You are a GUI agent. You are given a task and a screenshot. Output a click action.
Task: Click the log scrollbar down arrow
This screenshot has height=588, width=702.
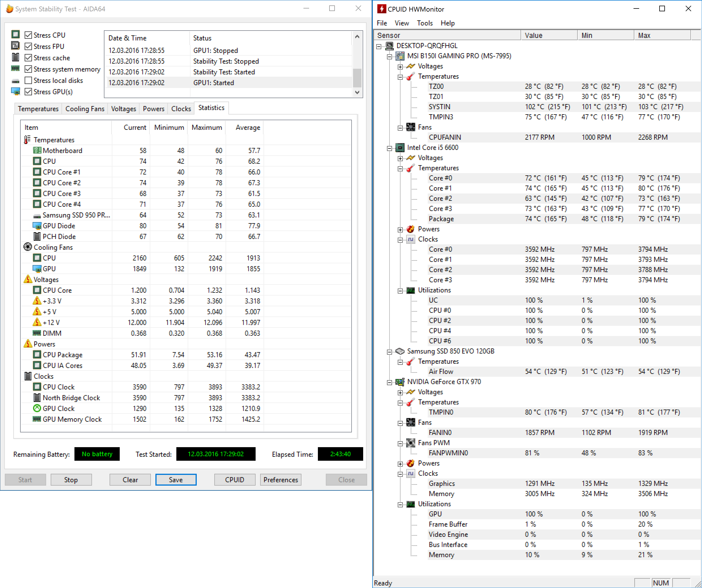point(357,92)
